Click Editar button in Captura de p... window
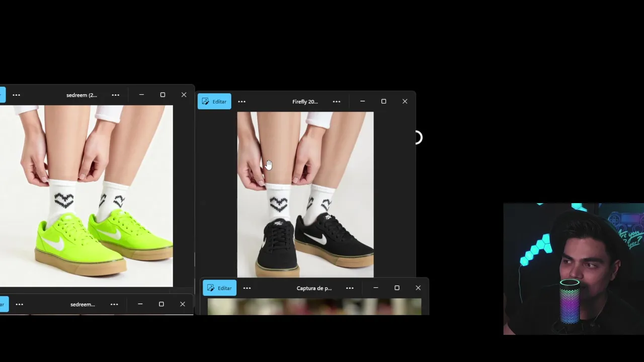The width and height of the screenshot is (644, 362). tap(219, 288)
